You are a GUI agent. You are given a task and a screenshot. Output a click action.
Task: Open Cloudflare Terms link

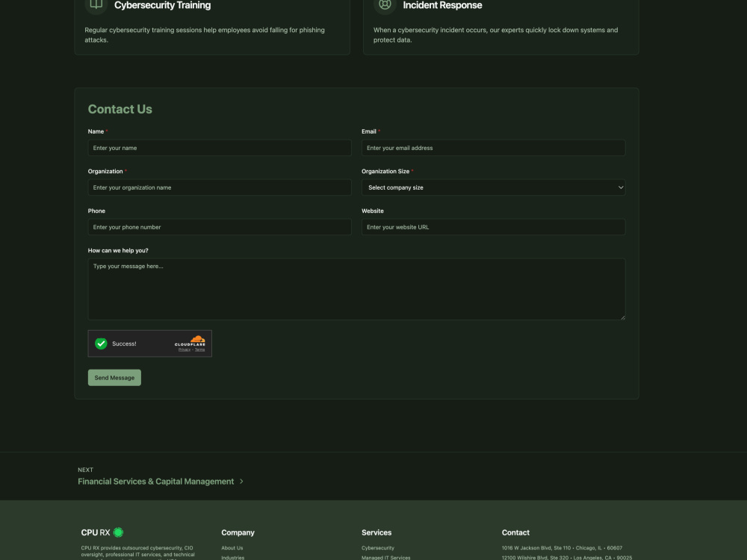pyautogui.click(x=200, y=349)
